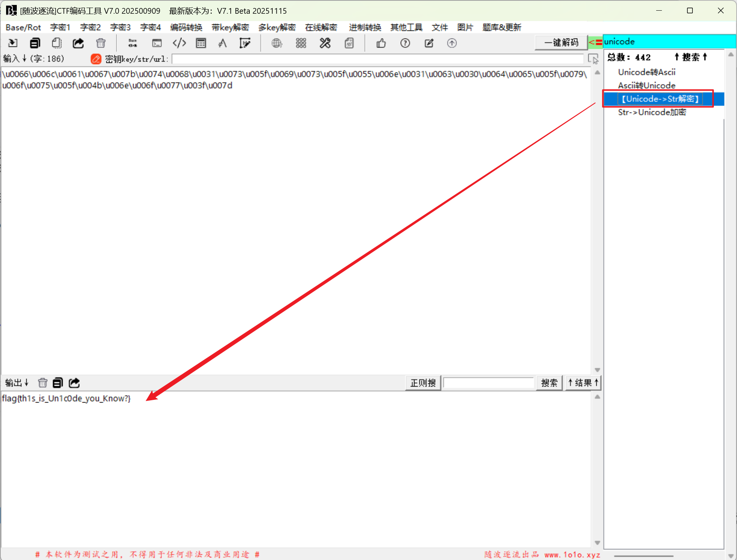Click the red key eraser icon
The image size is (737, 560).
tap(96, 59)
